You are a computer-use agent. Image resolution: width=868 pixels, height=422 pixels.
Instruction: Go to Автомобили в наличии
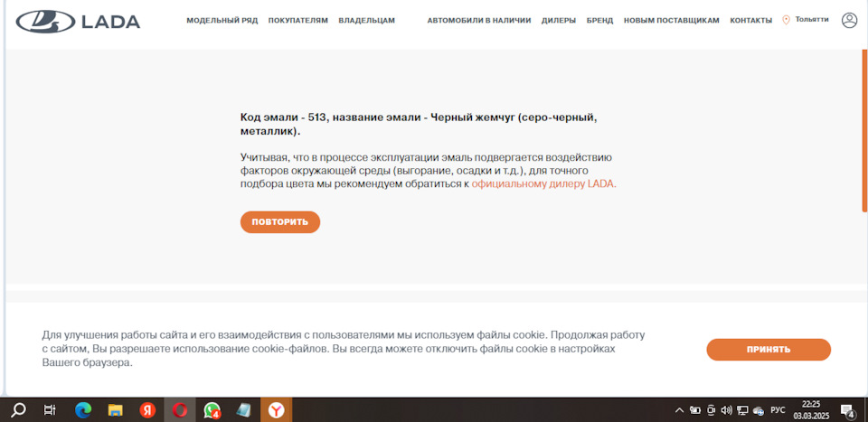478,21
